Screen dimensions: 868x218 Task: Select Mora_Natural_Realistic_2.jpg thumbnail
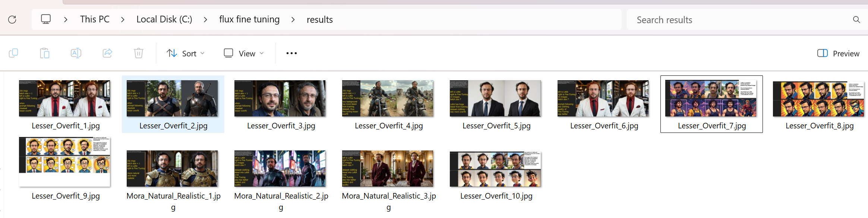(280, 168)
